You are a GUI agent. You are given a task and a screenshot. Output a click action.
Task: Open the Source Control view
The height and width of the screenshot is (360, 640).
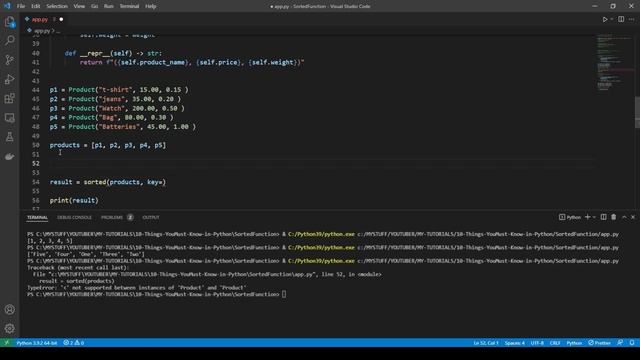pyautogui.click(x=9, y=60)
